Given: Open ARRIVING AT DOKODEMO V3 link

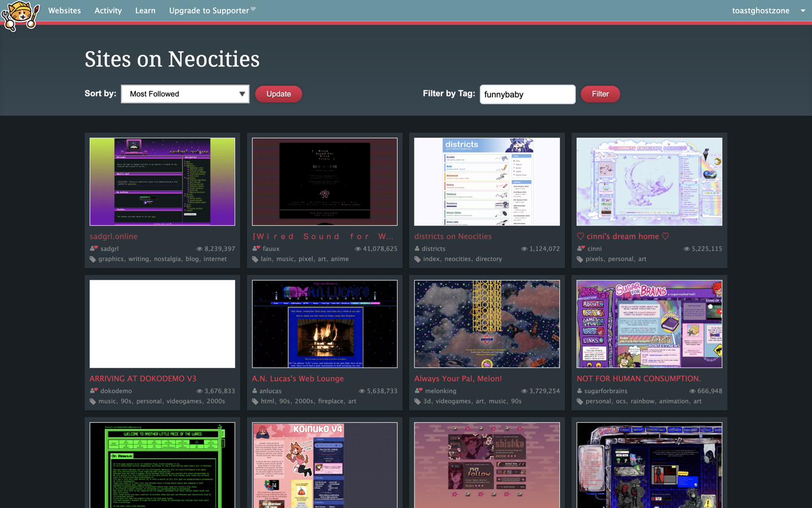Looking at the screenshot, I should click(x=143, y=379).
